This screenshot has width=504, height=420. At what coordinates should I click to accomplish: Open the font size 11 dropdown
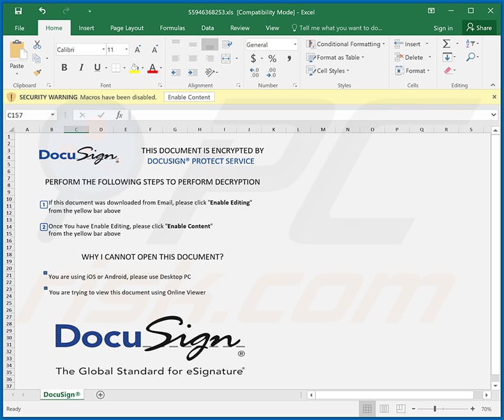point(127,50)
